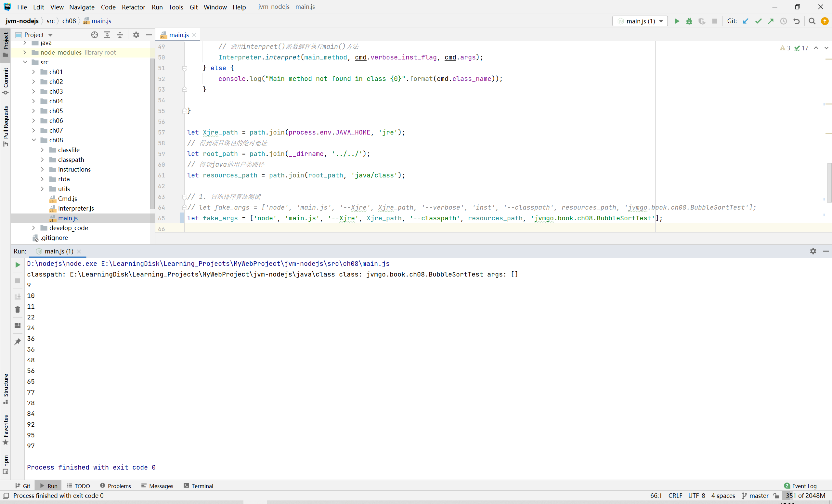This screenshot has width=832, height=504.
Task: Click Select Opened File target icon
Action: 95,35
